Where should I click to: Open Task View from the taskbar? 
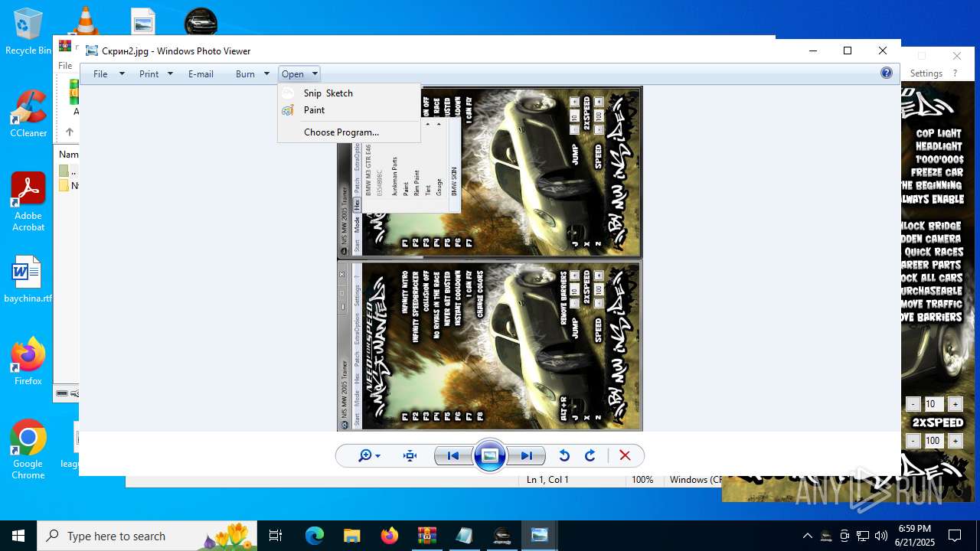pos(276,536)
